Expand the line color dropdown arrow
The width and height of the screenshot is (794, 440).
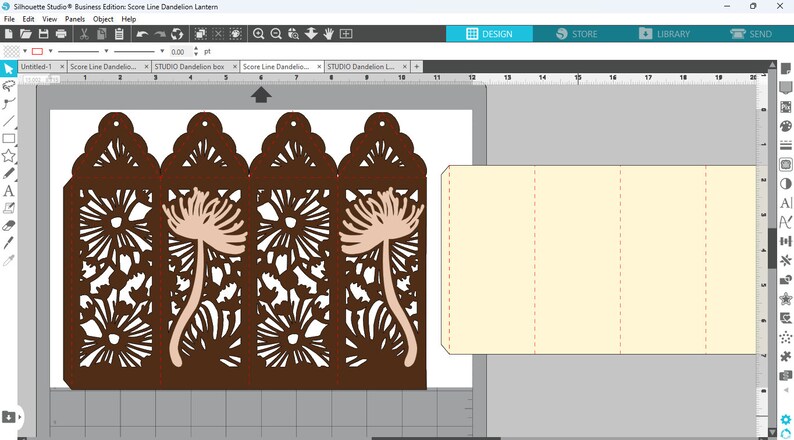point(50,51)
